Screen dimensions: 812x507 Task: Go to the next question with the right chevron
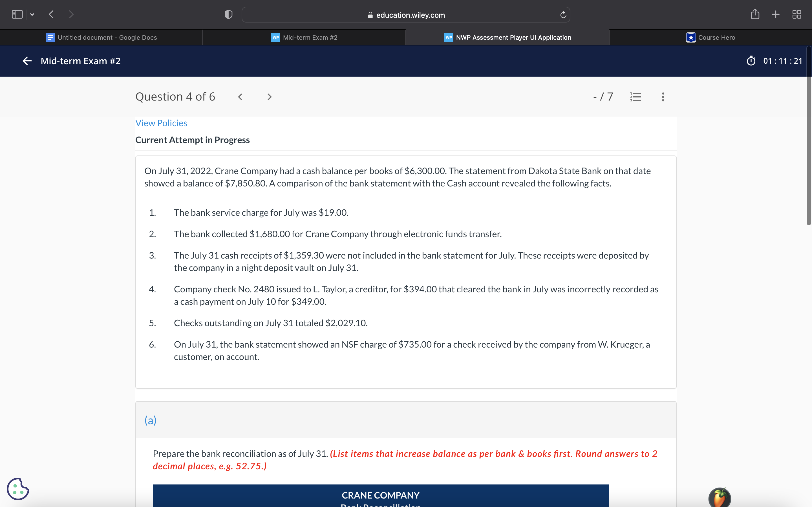click(270, 97)
